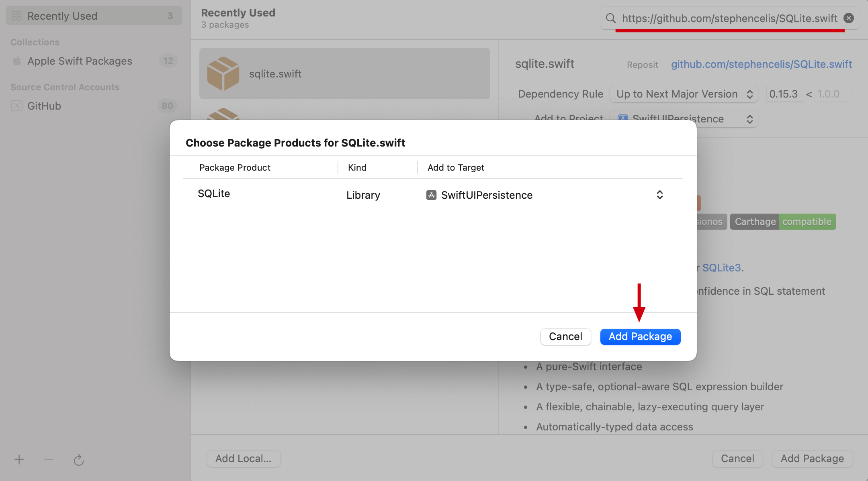
Task: Click the 'Automatically-typed data access' bullet text
Action: click(x=614, y=427)
